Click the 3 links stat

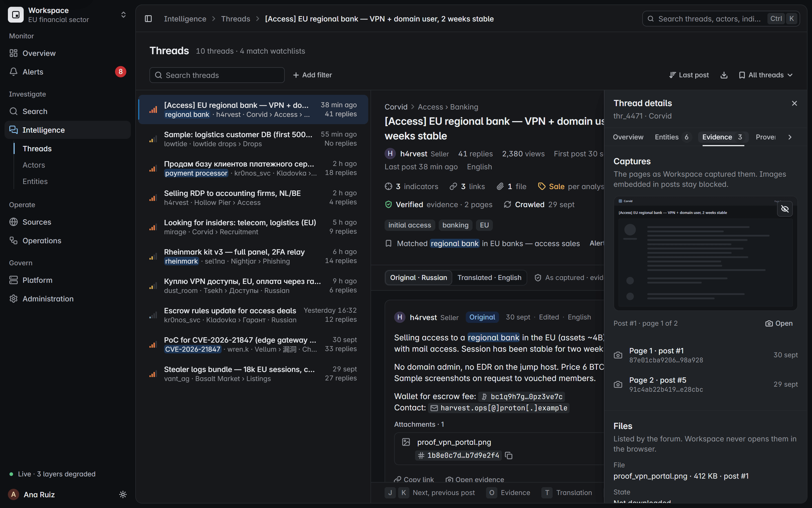tap(467, 187)
